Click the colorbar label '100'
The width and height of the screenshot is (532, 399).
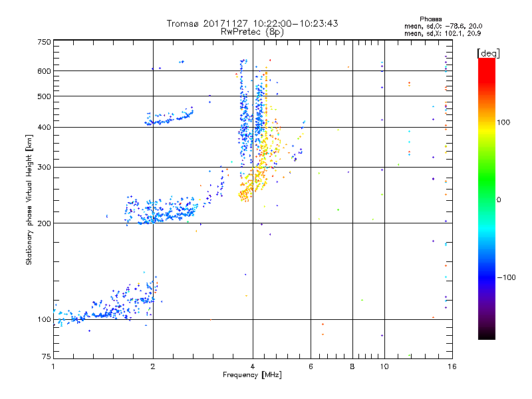click(x=503, y=122)
